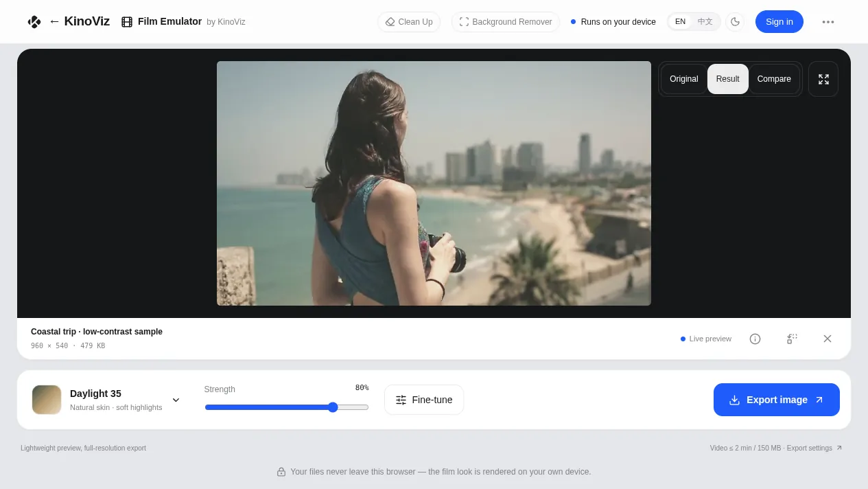Click the "Natural skin · soft highlights" description
868x489 pixels.
point(116,407)
